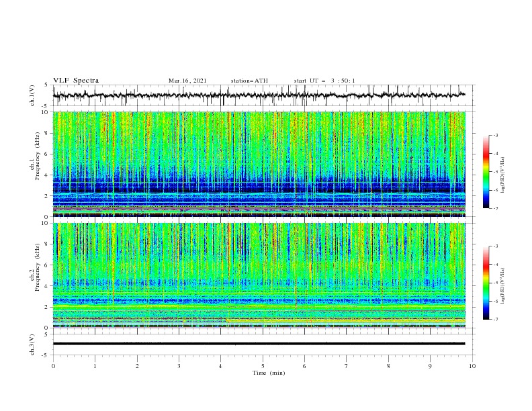Screen dimensions: 532x411
Task: Click the ch.3 flat black voltage trace
Action: pyautogui.click(x=259, y=344)
